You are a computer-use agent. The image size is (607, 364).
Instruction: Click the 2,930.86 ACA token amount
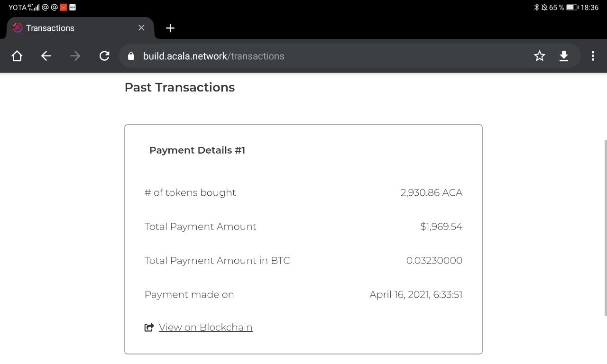[x=432, y=193]
